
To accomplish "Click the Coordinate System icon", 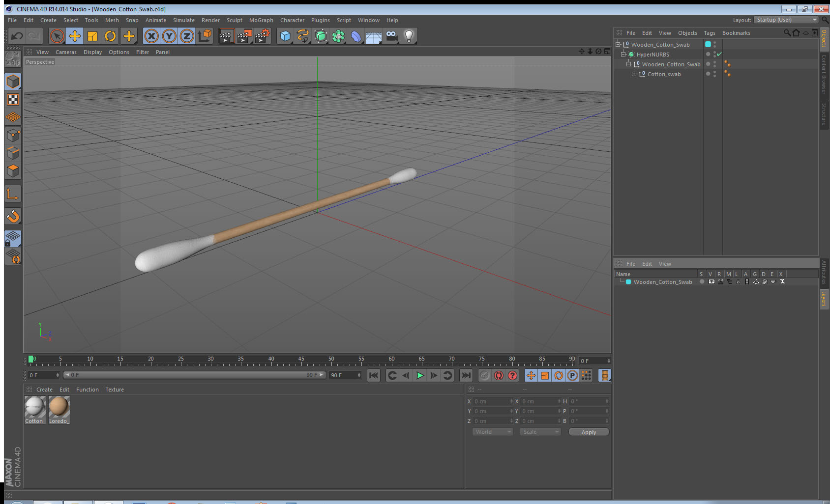I will pyautogui.click(x=205, y=36).
